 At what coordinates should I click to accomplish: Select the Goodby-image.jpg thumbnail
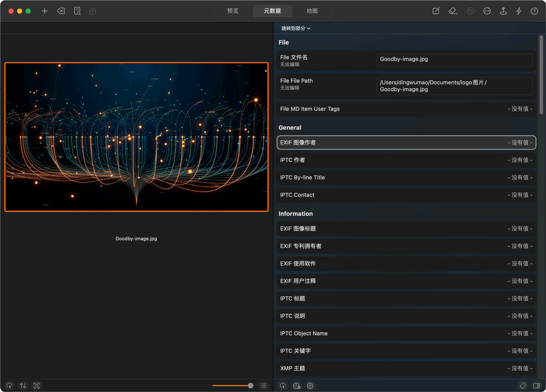point(136,137)
